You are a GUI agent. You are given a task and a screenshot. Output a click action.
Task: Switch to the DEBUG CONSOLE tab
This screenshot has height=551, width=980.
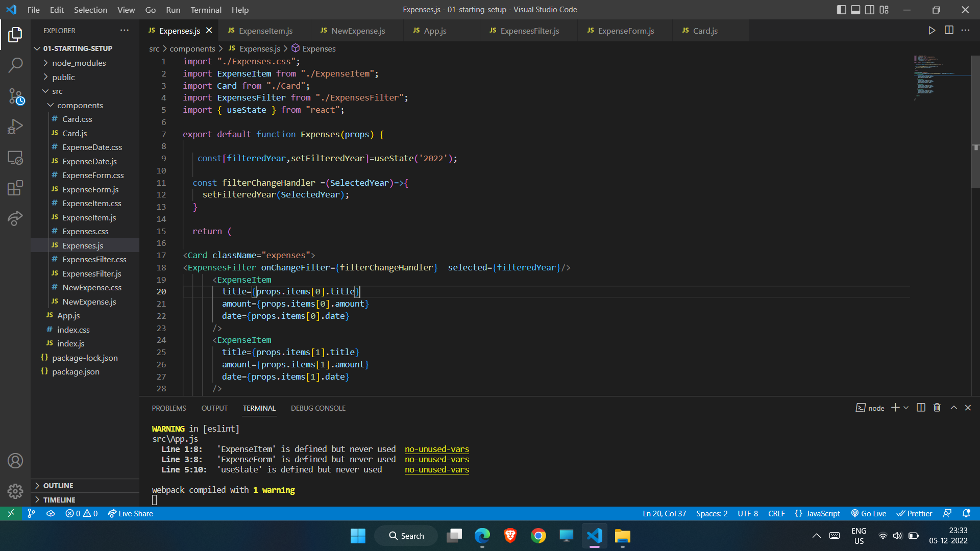point(318,408)
